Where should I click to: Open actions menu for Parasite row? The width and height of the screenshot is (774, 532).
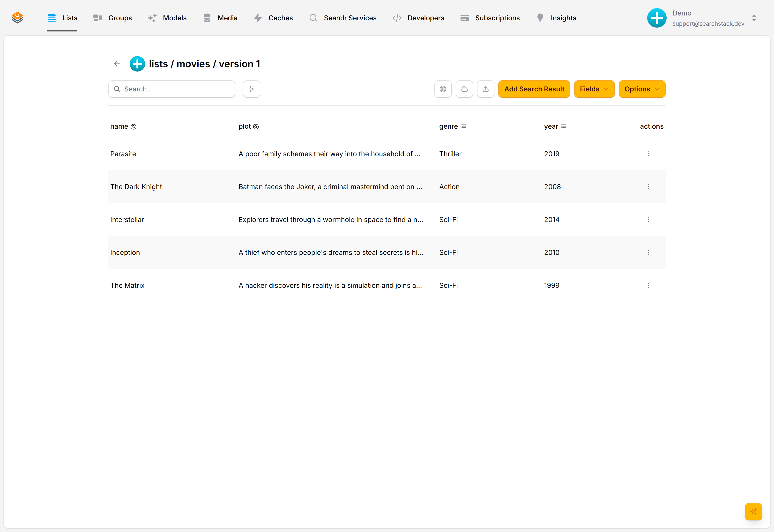(x=648, y=154)
